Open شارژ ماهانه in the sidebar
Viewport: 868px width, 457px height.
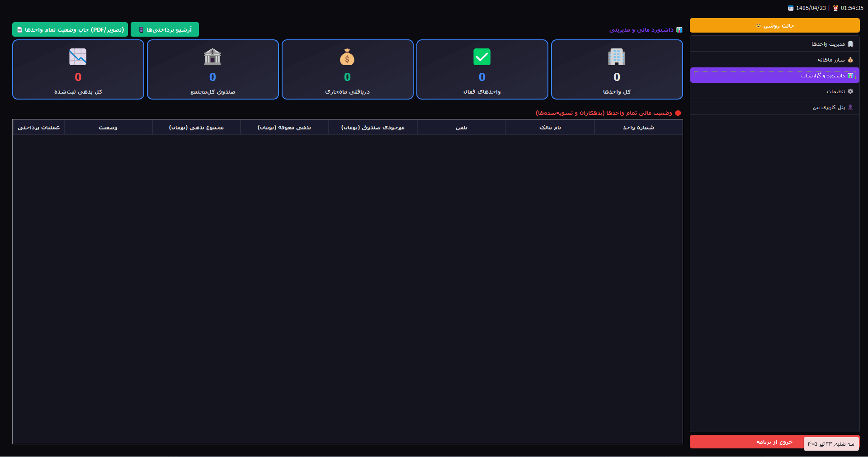774,60
